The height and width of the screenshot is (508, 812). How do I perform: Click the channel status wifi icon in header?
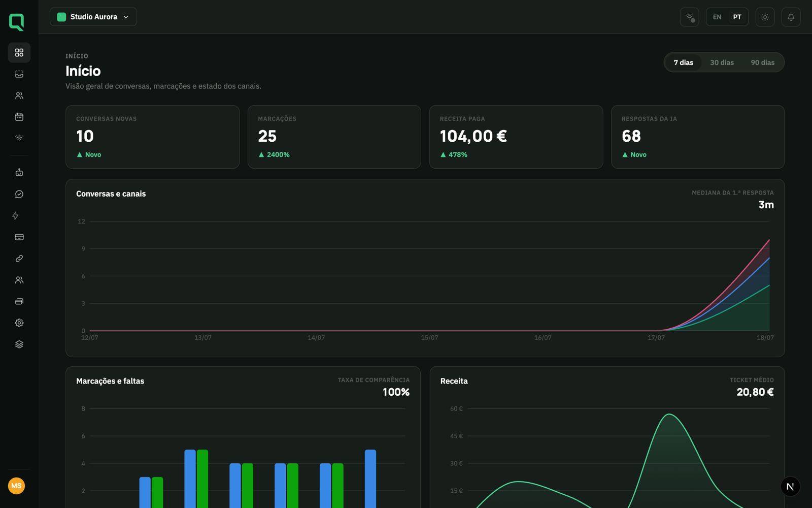pyautogui.click(x=690, y=17)
